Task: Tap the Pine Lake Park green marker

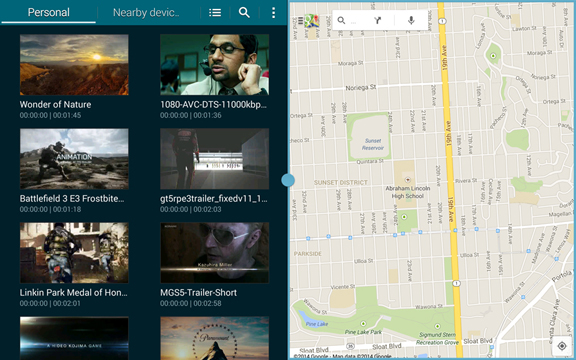Action: pyautogui.click(x=363, y=324)
